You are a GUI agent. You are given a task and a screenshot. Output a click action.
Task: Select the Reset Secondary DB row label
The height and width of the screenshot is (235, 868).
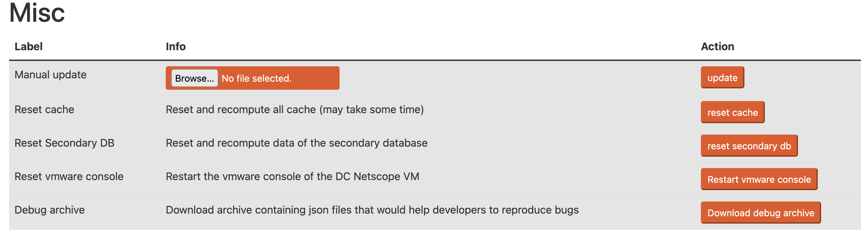pyautogui.click(x=64, y=143)
